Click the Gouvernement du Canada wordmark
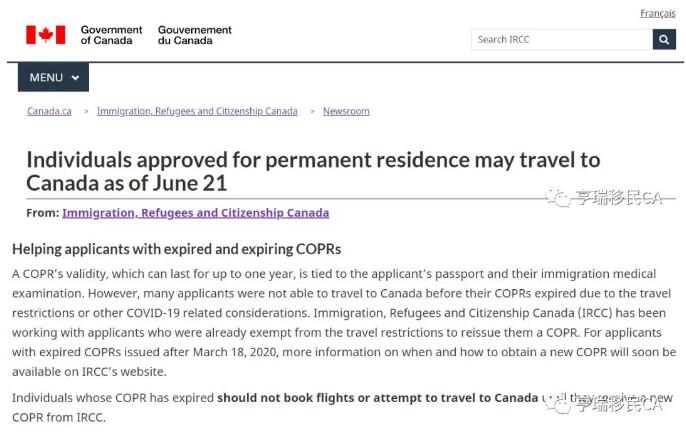Screen dimensions: 686x435 (195, 35)
